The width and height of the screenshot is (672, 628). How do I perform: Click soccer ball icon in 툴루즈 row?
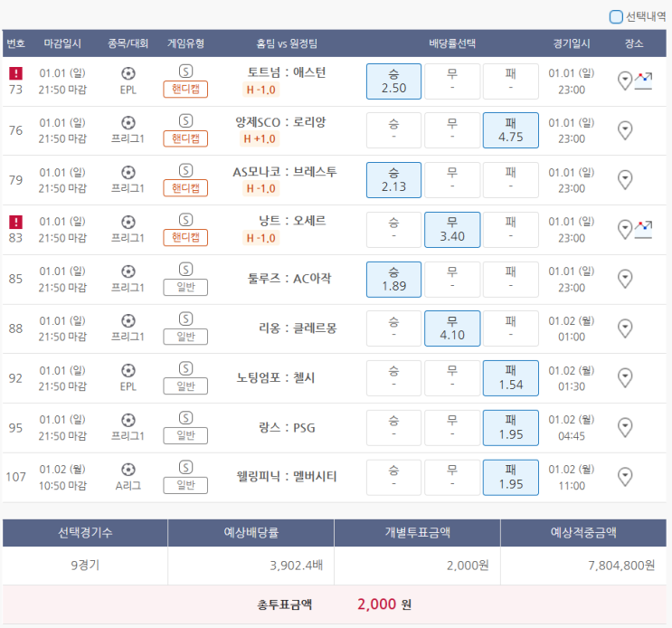pyautogui.click(x=128, y=271)
